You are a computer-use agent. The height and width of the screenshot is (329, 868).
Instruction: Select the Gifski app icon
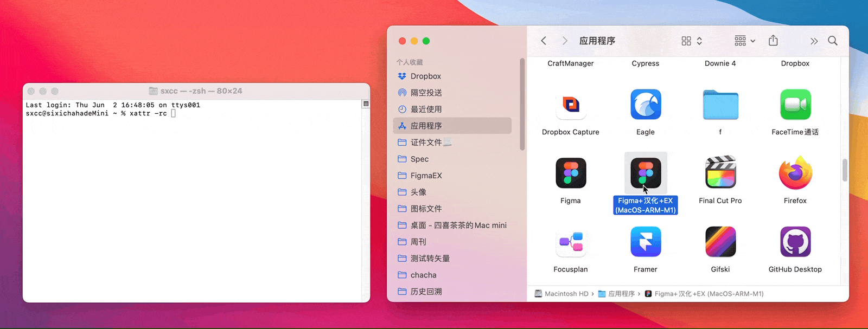720,242
